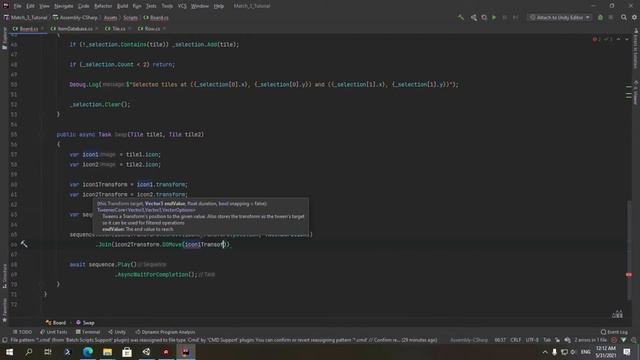This screenshot has height=360, width=640.
Task: Click the taskbar Search magnifier icon
Action: 29,352
